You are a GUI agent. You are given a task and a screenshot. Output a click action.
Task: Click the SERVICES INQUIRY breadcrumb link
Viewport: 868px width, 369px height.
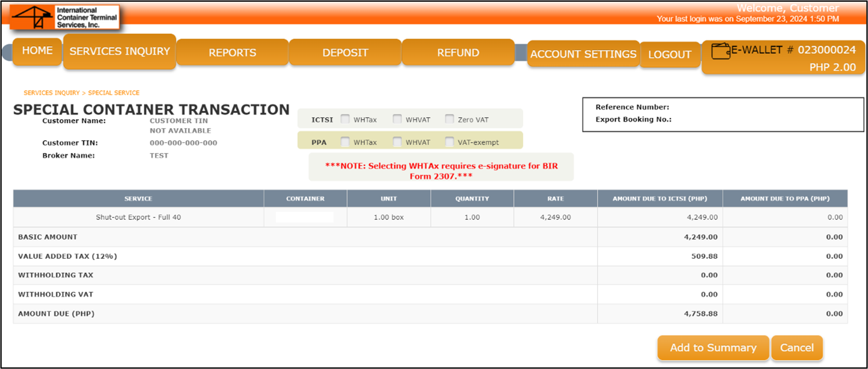52,93
